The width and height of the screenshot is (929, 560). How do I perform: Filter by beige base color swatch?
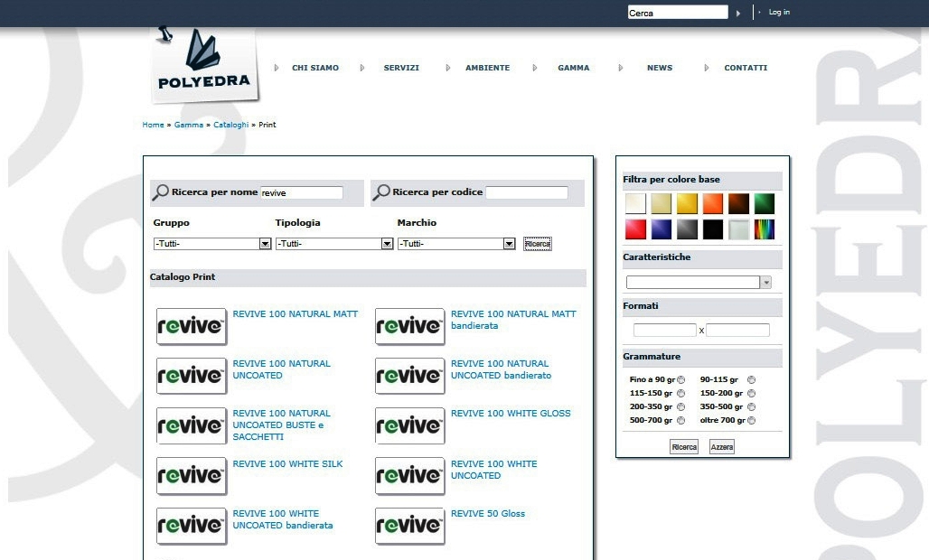pos(662,203)
